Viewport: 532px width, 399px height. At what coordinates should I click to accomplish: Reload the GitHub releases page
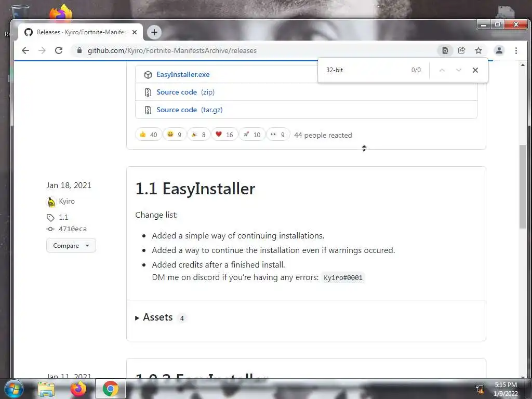tap(59, 50)
